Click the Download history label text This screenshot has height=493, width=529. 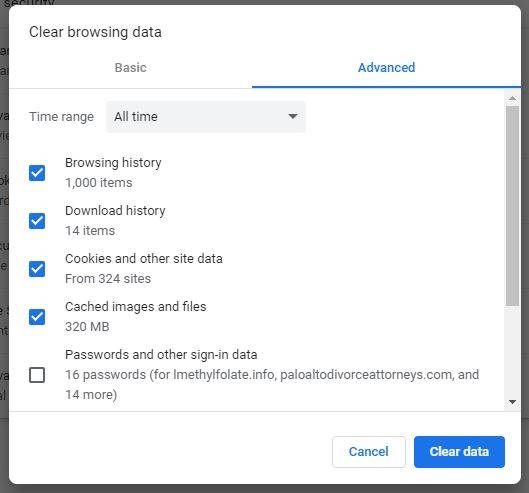point(115,211)
